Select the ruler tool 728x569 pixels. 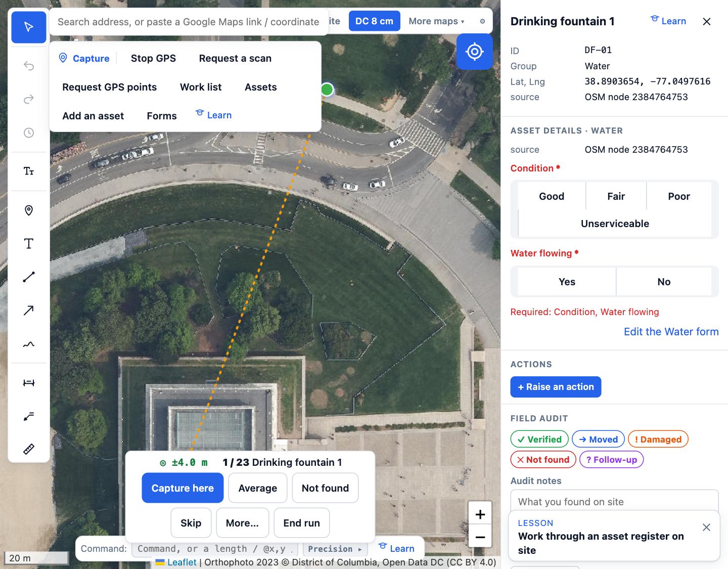(x=29, y=449)
